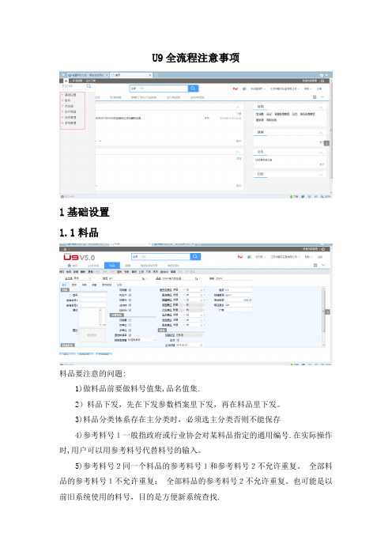
Task: Open the 系统管理 menu item
Action: [70, 123]
